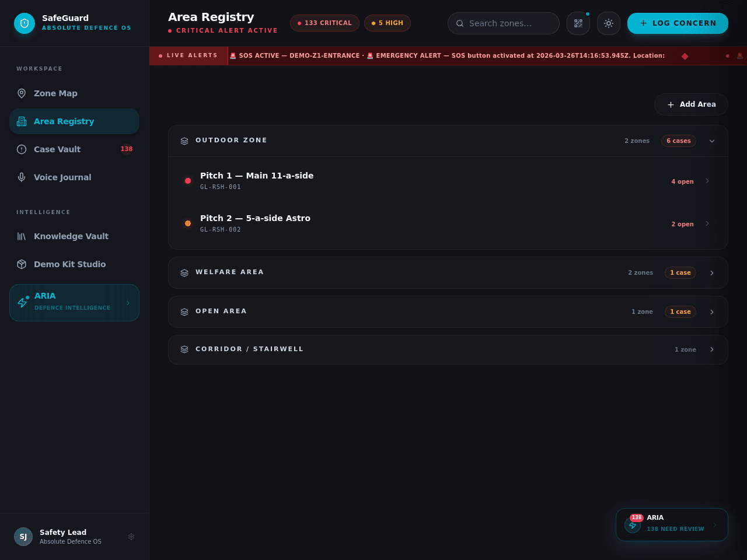Click the SafeGuard shield logo
The width and height of the screenshot is (747, 560).
[25, 23]
